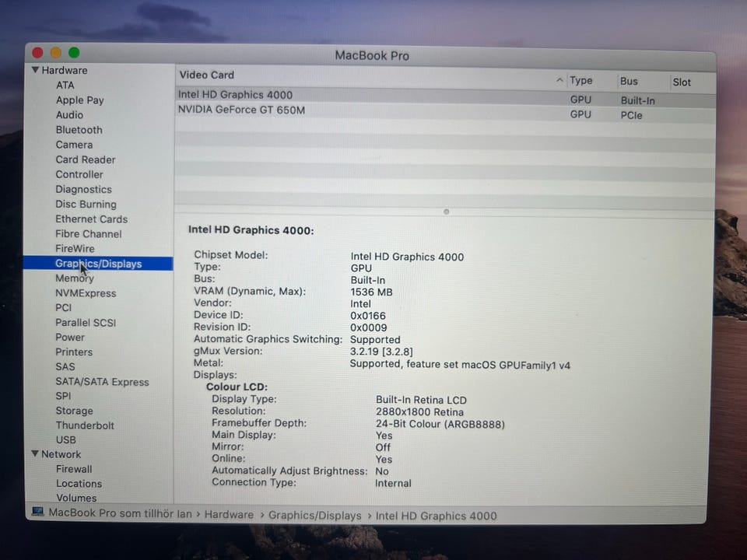Viewport: 747px width, 560px height.
Task: Open Locations under Network
Action: [x=79, y=483]
